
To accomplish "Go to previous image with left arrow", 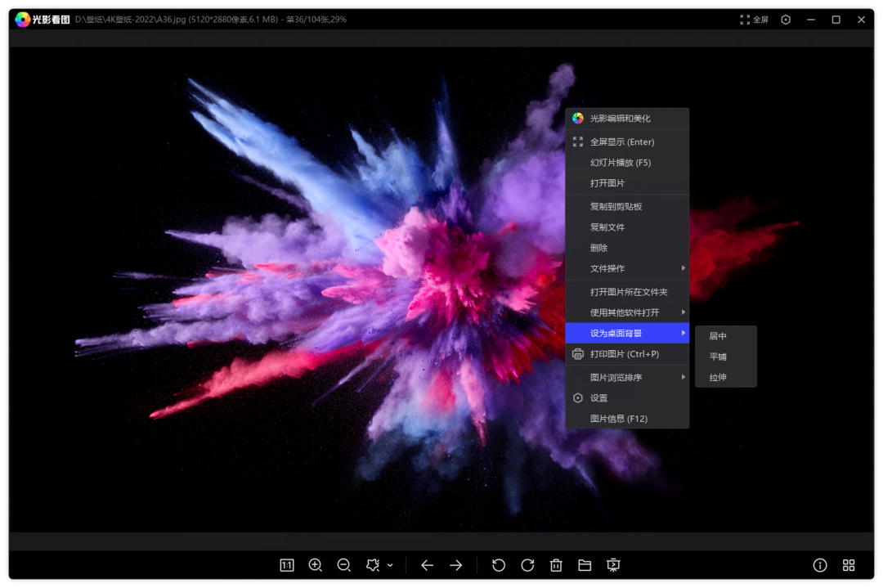I will [427, 565].
